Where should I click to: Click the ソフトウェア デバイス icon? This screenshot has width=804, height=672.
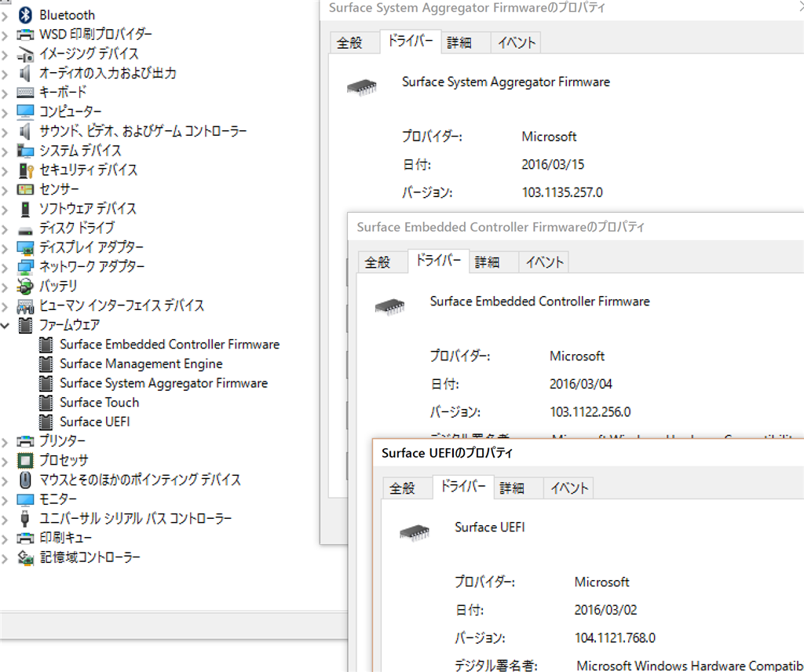25,209
